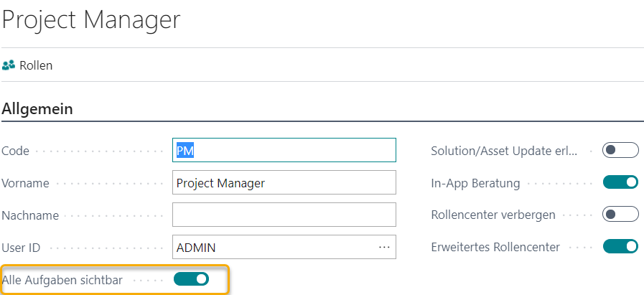Switch off Erweitertes Rollencenter toggle
This screenshot has width=644, height=295.
tap(620, 247)
